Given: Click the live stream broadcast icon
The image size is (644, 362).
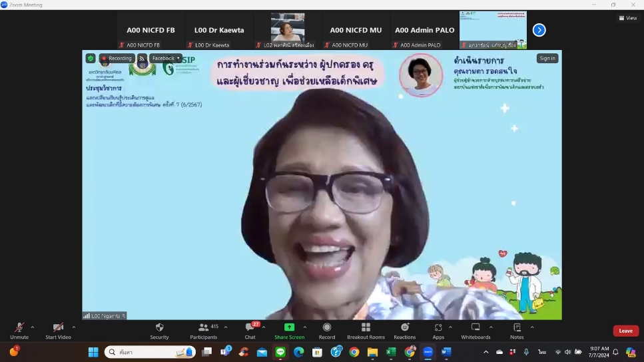Looking at the screenshot, I should point(142,59).
